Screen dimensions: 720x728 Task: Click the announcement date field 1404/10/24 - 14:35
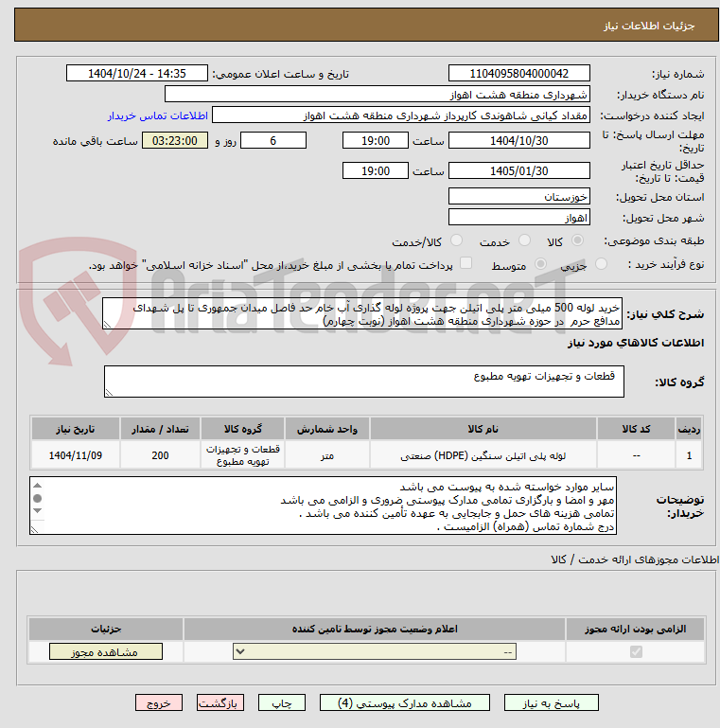137,73
